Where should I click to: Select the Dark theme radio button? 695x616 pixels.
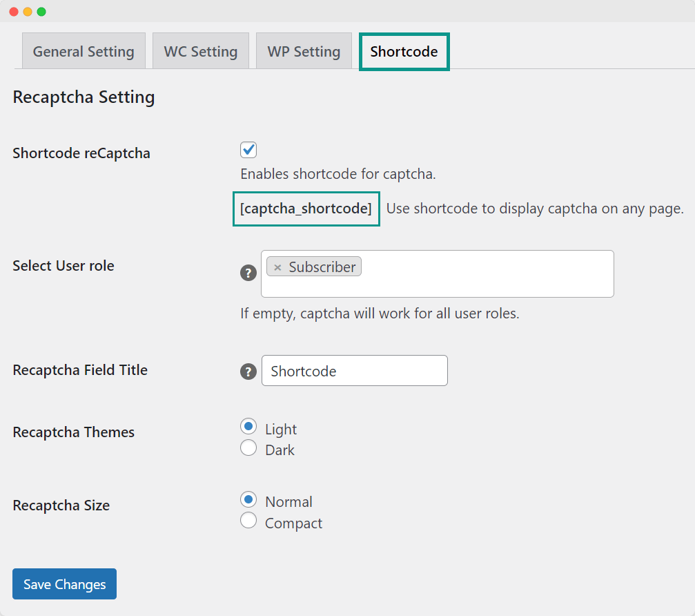[x=248, y=447]
